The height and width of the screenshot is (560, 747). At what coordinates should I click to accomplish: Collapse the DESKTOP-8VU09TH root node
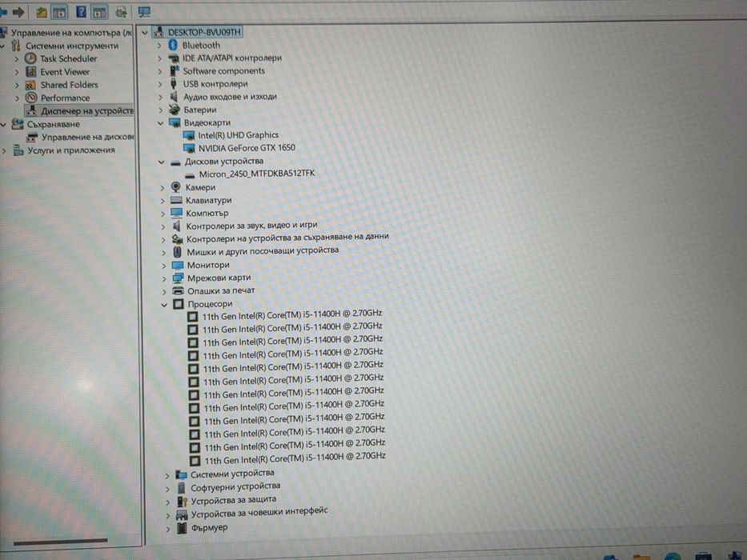pos(145,33)
